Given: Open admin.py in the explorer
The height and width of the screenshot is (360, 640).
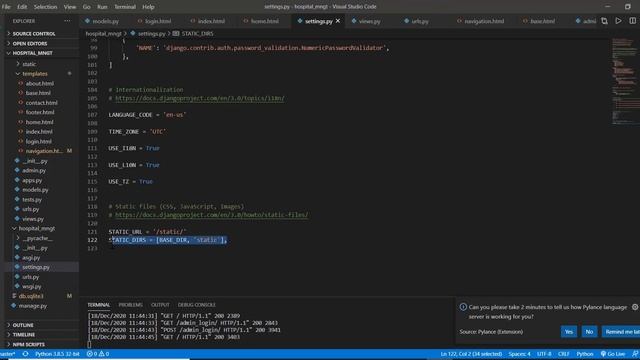Looking at the screenshot, I should pos(34,171).
